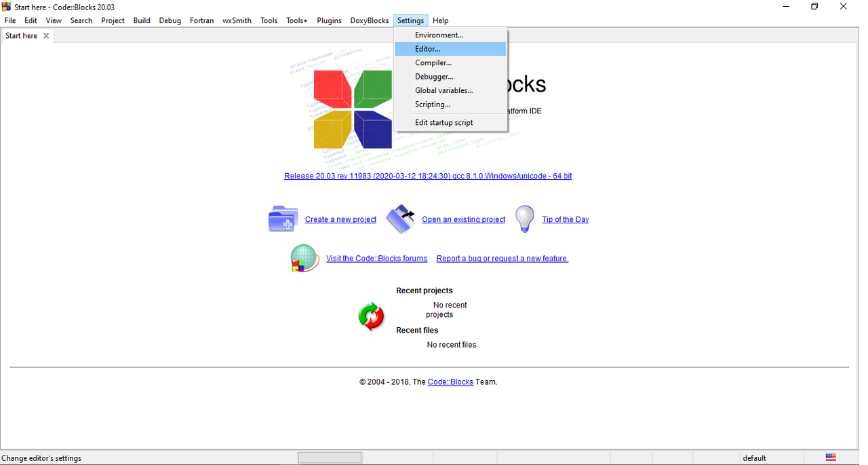The image size is (868, 465).
Task: Minimize the Code::Blocks window
Action: pos(786,7)
